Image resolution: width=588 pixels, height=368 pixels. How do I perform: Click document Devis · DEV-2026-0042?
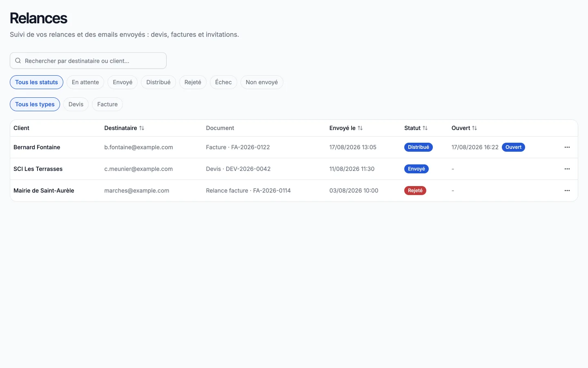(238, 169)
